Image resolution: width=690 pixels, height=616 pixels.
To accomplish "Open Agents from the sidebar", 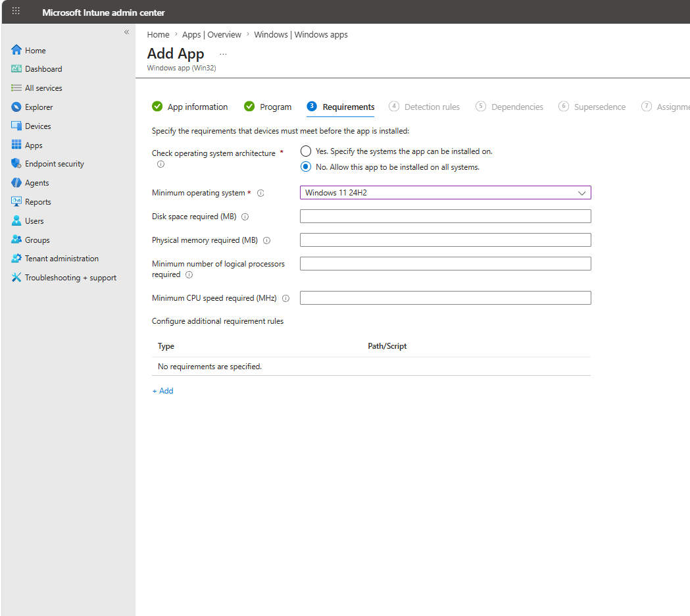I will (37, 183).
